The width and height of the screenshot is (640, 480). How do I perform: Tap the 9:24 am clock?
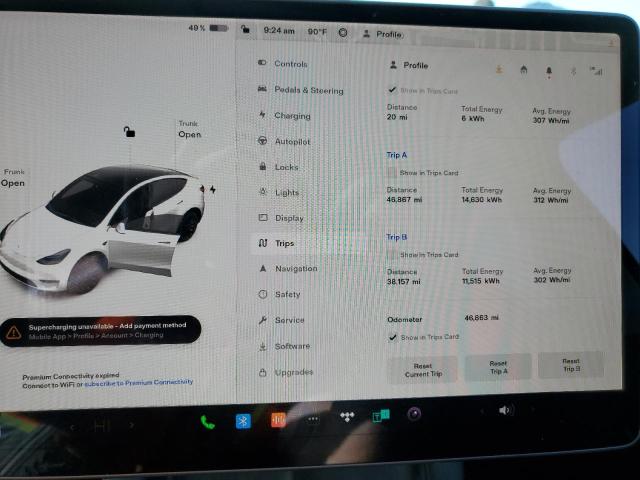coord(279,30)
